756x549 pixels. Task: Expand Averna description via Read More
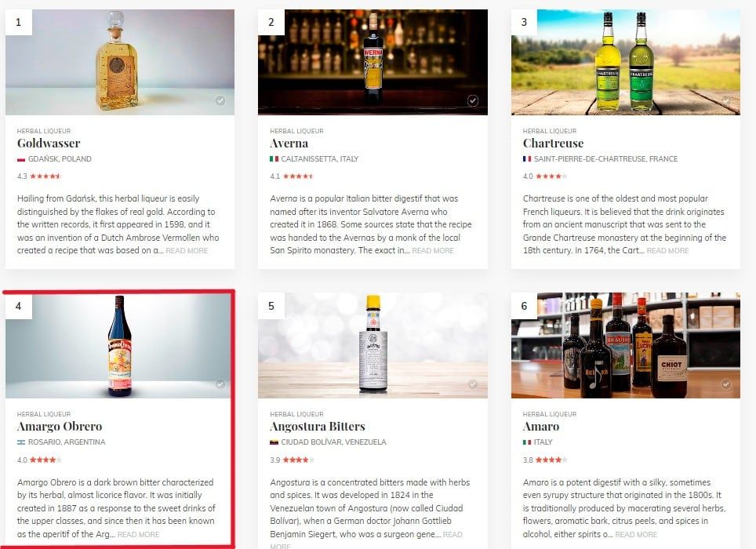[x=433, y=251]
